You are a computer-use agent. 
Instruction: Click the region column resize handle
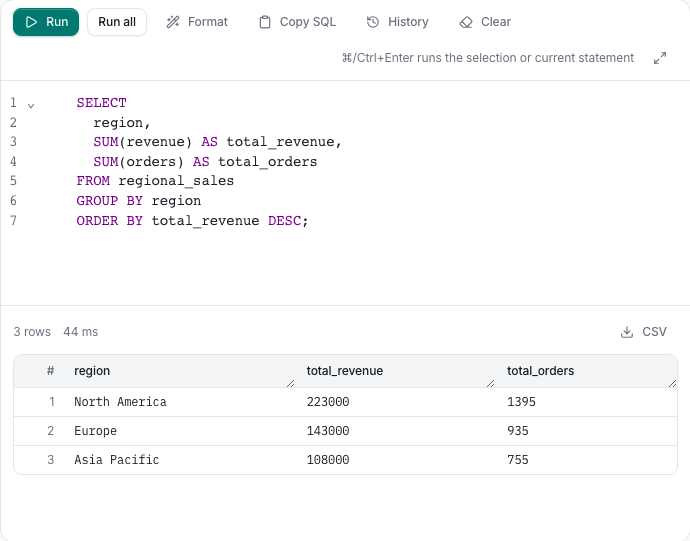point(290,384)
